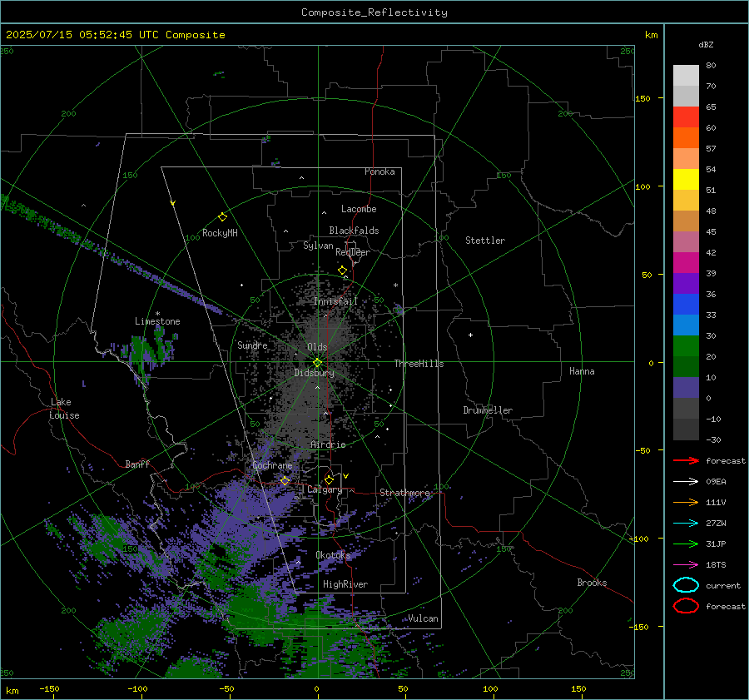Image resolution: width=749 pixels, height=700 pixels.
Task: Click the Strathmore city label
Action: pyautogui.click(x=404, y=493)
